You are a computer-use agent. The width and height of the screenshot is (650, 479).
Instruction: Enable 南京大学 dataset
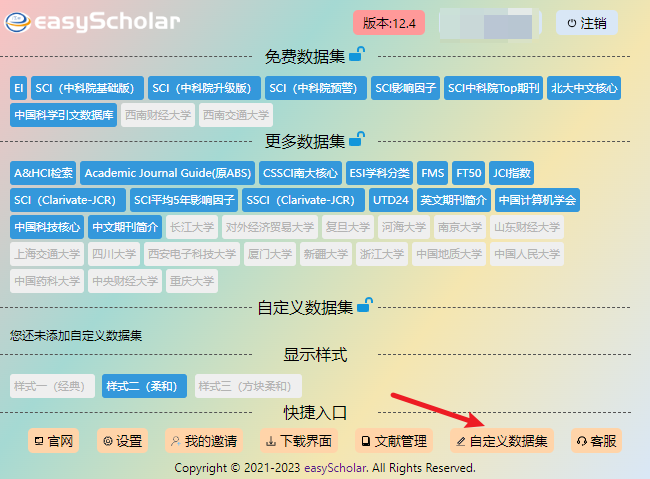[460, 227]
